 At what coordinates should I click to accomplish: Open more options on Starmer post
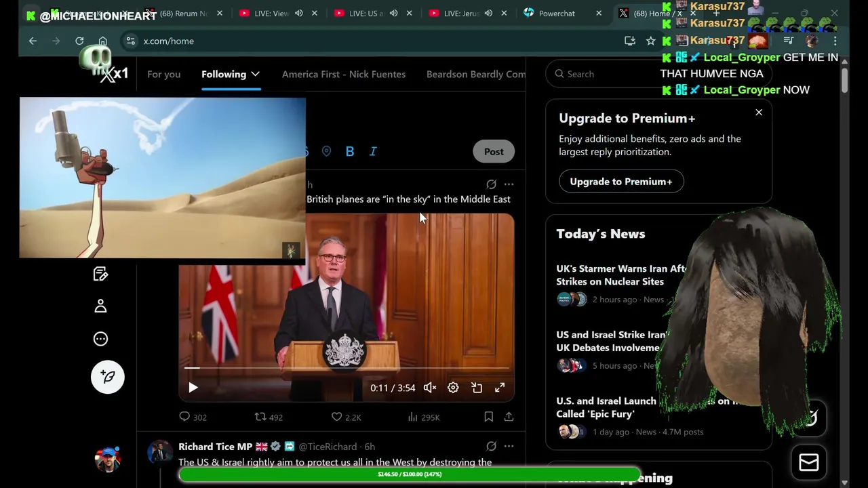pos(509,184)
